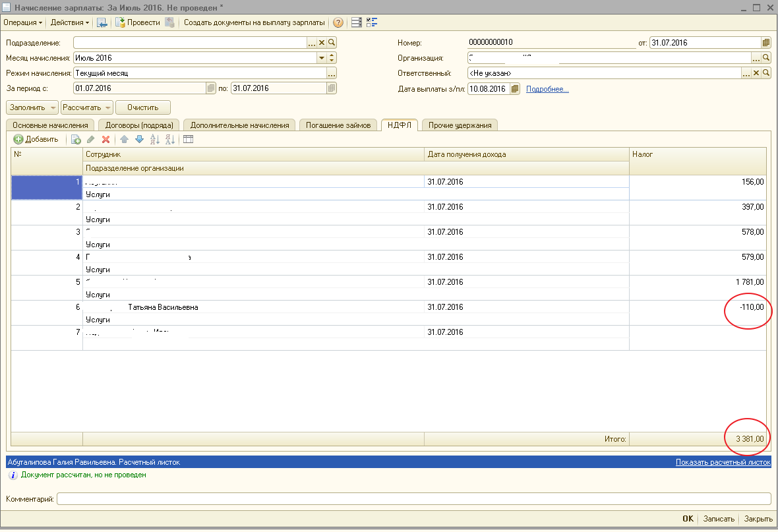Screen dimensions: 778x532
Task: Click into the Комментарий input field
Action: point(413,499)
